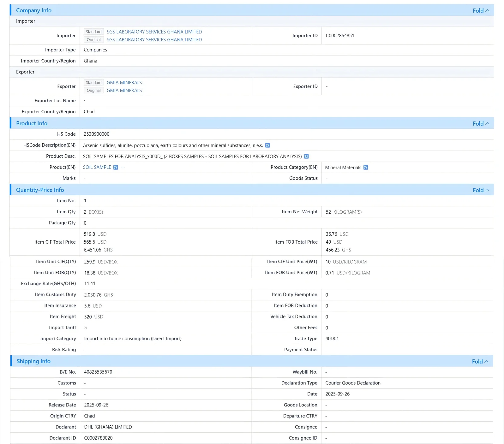Click the Importer ID value C0002864851
Viewport: 504px width, 444px height.
[340, 36]
